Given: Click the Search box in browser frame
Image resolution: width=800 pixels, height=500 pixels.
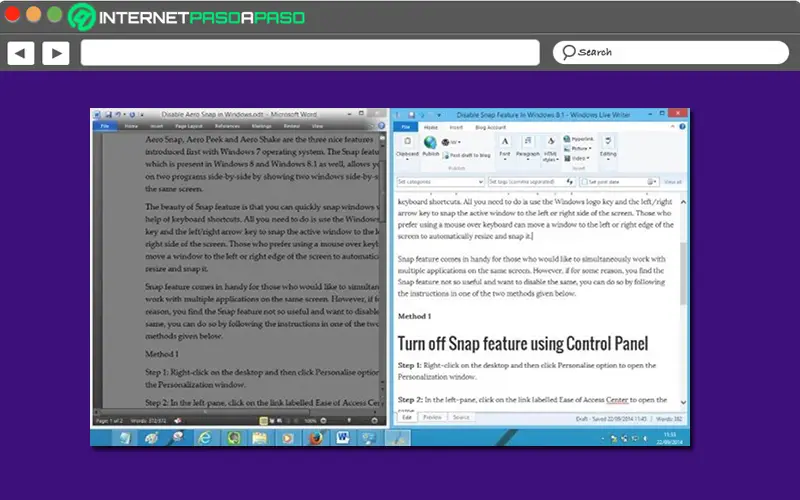Looking at the screenshot, I should coord(670,52).
